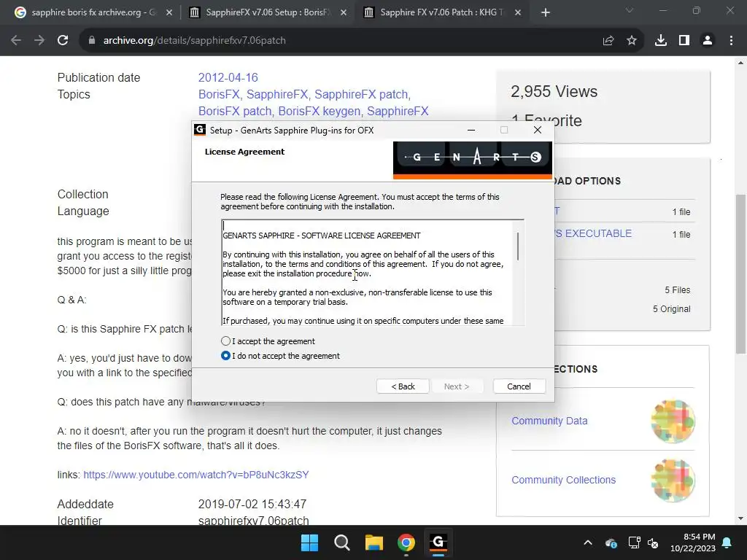The width and height of the screenshot is (747, 560).
Task: Open the Chrome tab search chevron
Action: click(630, 10)
